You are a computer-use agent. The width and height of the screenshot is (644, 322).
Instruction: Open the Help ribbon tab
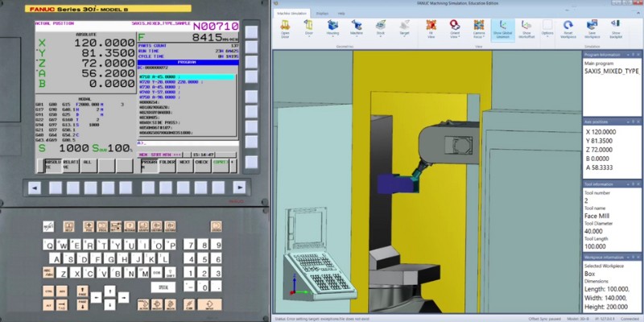tap(341, 14)
